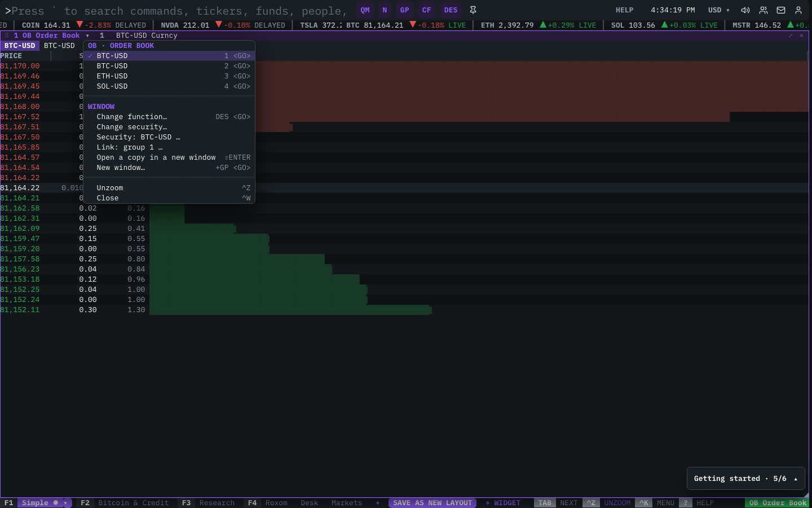The height and width of the screenshot is (508, 812).
Task: Expand the Getting started 5/6 panel
Action: pyautogui.click(x=745, y=479)
